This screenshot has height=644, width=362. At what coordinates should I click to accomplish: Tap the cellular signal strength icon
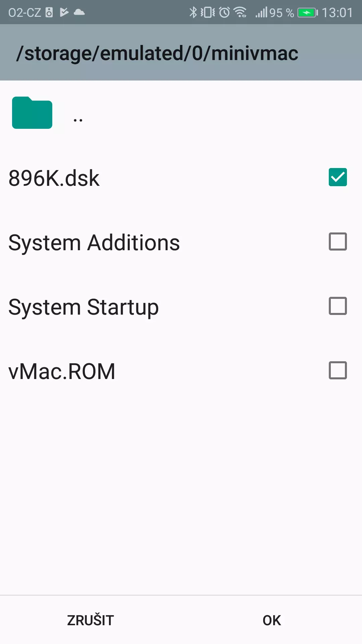tap(261, 12)
